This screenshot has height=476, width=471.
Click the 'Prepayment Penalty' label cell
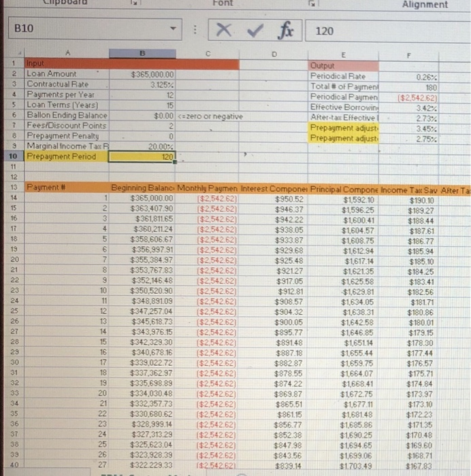tap(67, 136)
